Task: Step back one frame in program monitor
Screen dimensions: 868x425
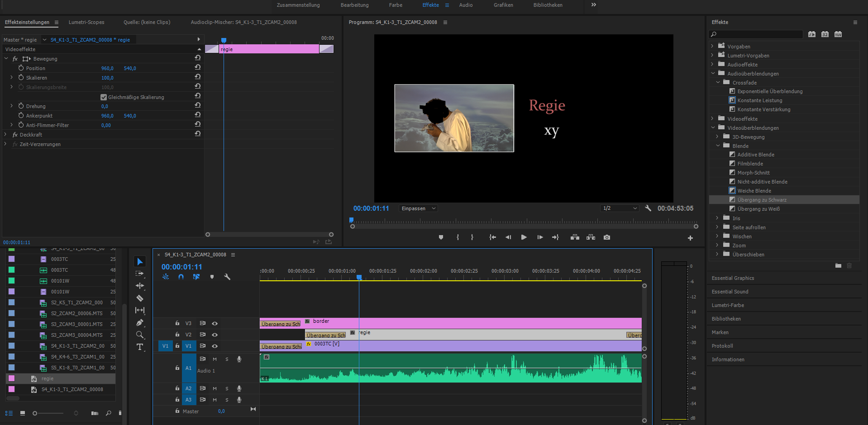Action: [508, 237]
